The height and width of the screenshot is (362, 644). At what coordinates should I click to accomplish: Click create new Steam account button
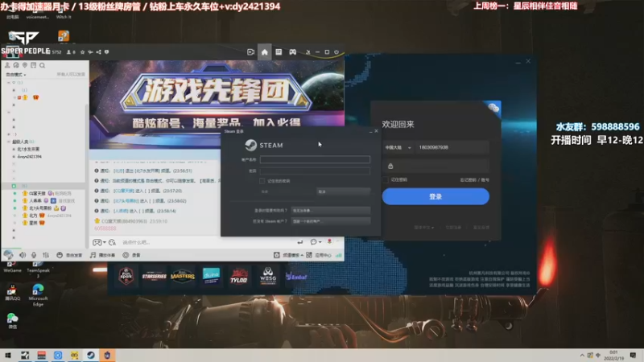click(331, 220)
